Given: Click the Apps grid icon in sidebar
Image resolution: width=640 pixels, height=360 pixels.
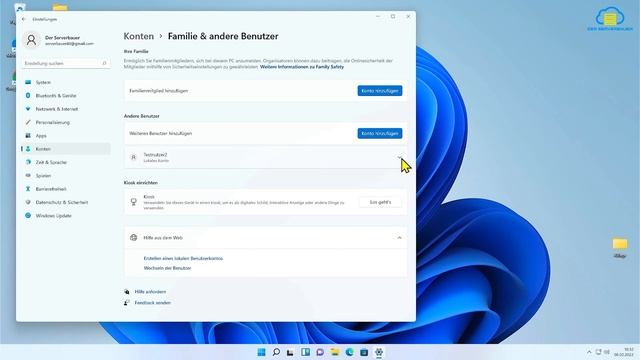Looking at the screenshot, I should (x=28, y=136).
